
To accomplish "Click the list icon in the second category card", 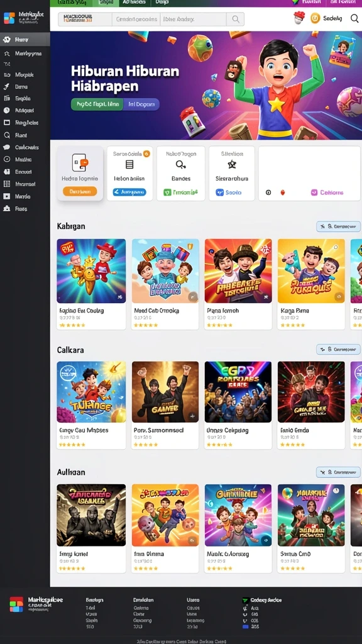I will pyautogui.click(x=129, y=165).
